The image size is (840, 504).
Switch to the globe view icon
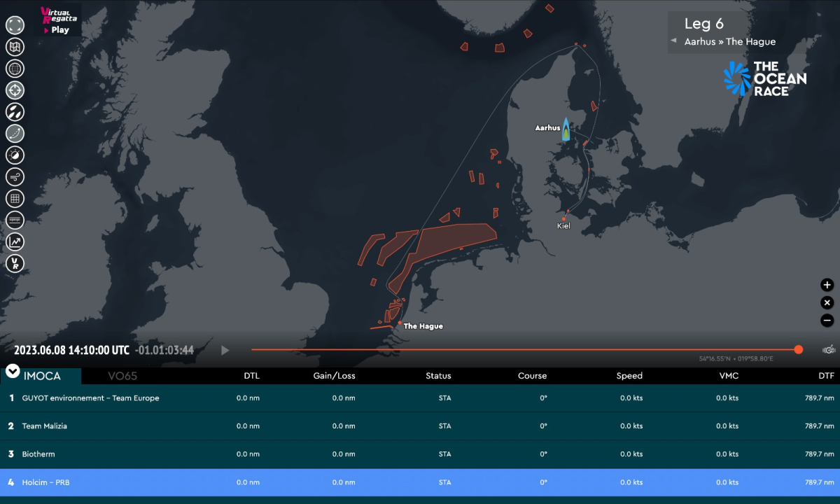15,69
